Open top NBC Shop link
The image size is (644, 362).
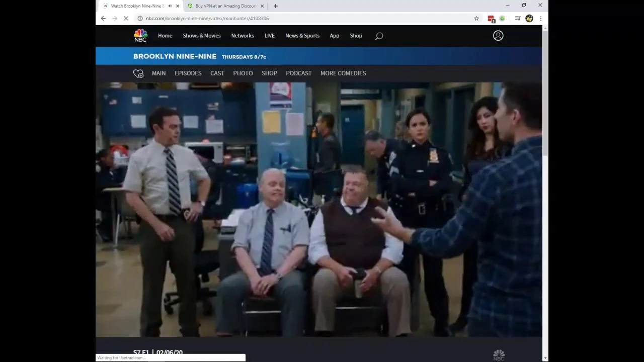point(356,36)
